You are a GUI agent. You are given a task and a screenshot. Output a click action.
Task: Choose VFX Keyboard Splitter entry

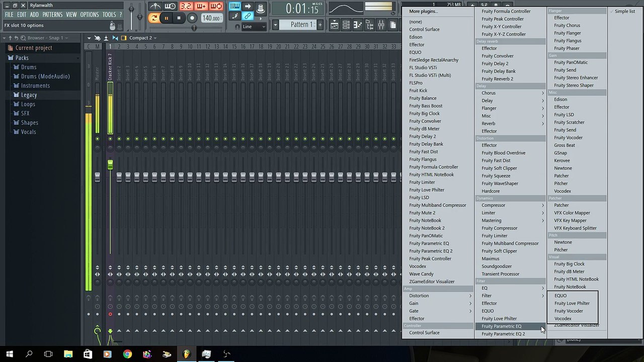(575, 228)
